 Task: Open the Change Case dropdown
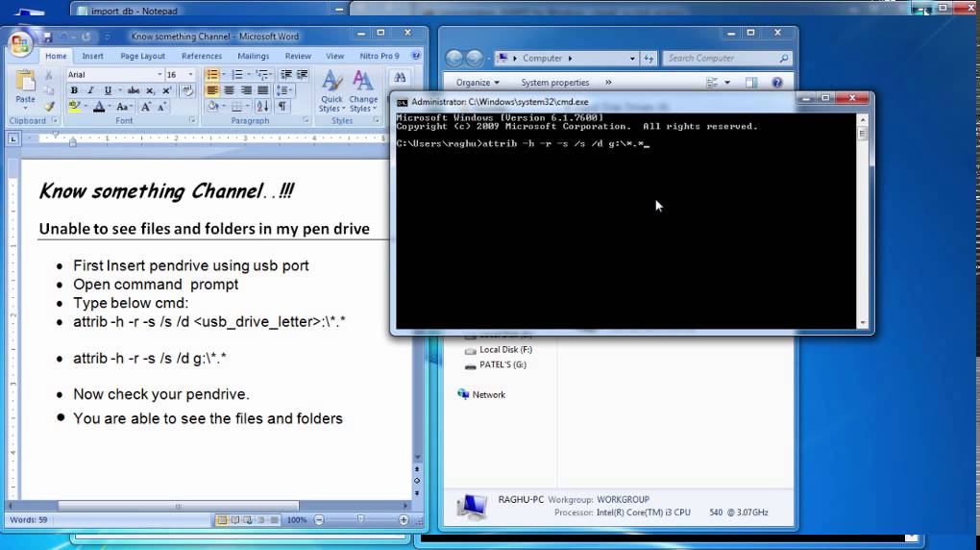point(123,107)
